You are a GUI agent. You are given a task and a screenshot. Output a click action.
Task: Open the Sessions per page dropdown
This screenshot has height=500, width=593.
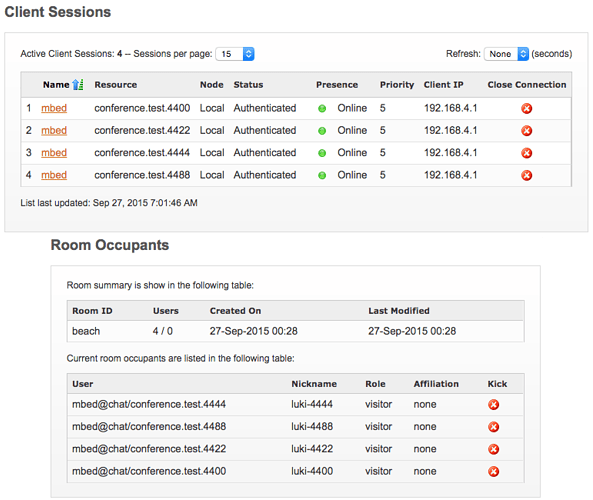235,54
